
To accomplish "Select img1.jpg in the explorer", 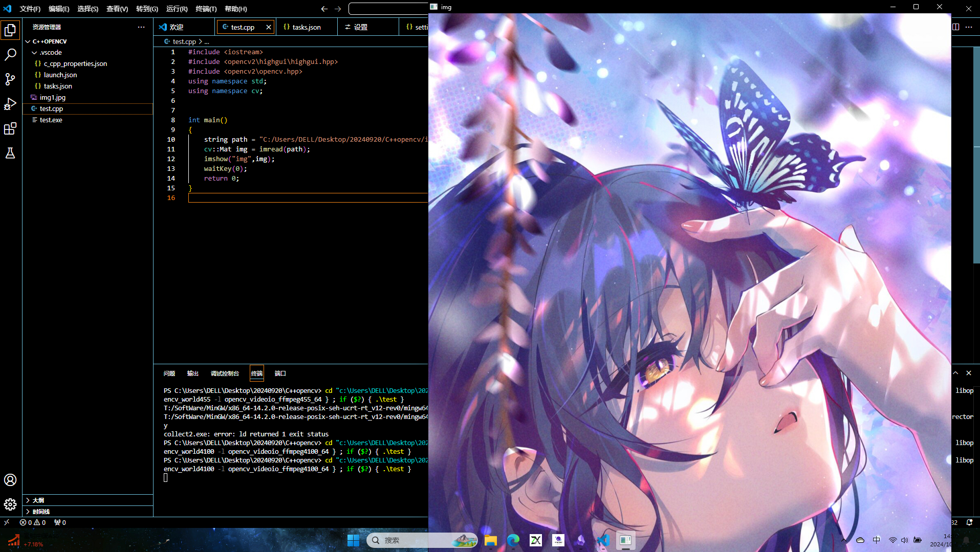I will click(x=53, y=97).
